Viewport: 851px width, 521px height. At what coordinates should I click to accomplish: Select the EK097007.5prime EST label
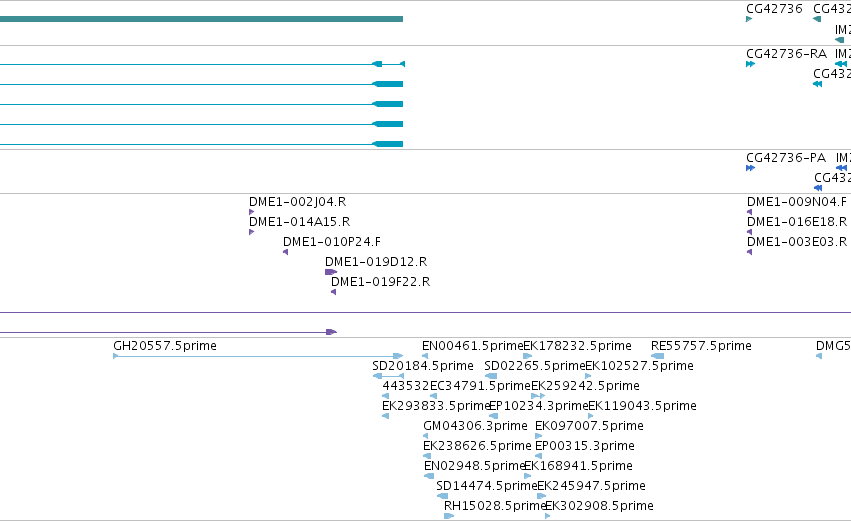point(589,427)
